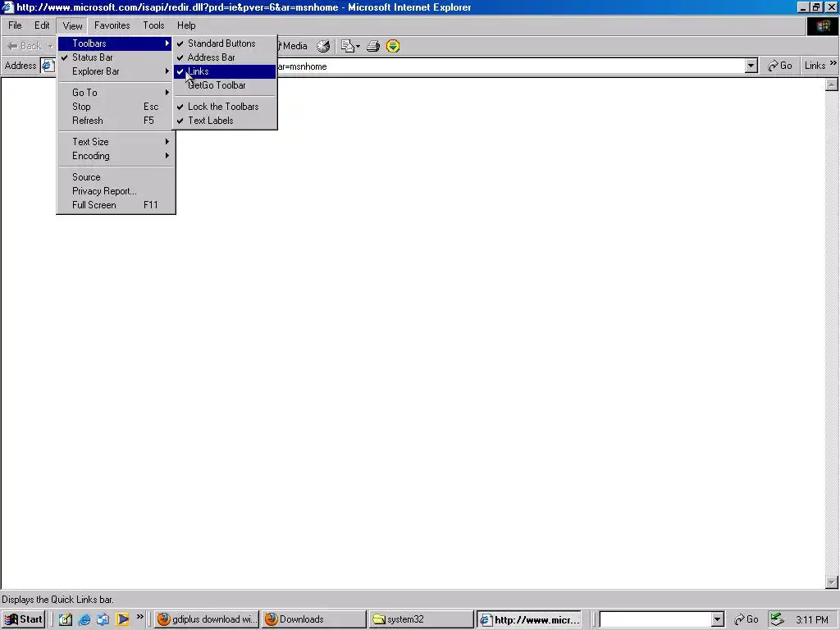Select Full Screen in View menu
Viewport: 840px width, 630px height.
tap(116, 205)
